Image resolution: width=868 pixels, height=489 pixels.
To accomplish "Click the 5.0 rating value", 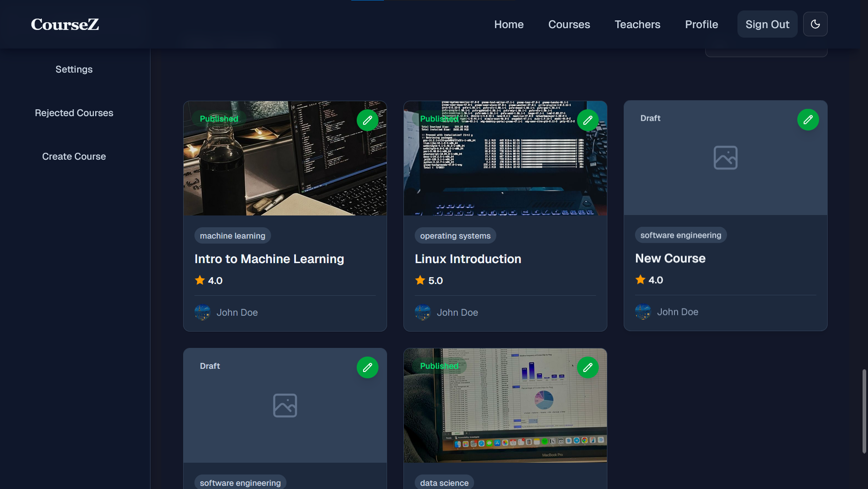I will click(435, 281).
